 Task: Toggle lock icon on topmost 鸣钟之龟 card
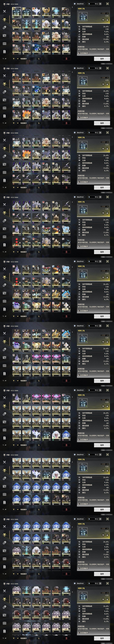[x=107, y=19]
